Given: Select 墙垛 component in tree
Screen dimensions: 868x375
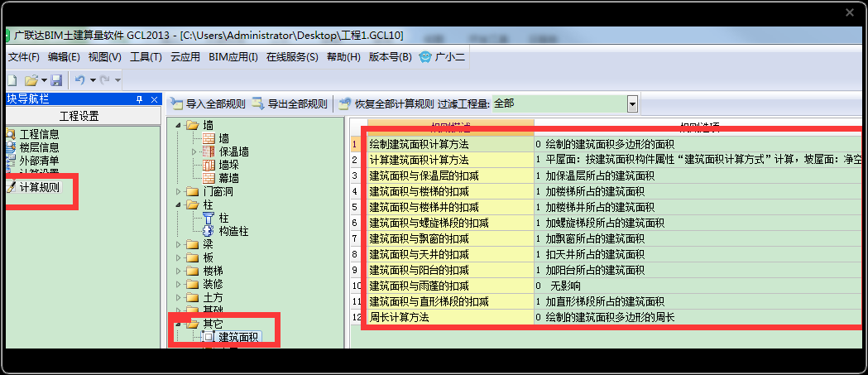Looking at the screenshot, I should [x=228, y=165].
